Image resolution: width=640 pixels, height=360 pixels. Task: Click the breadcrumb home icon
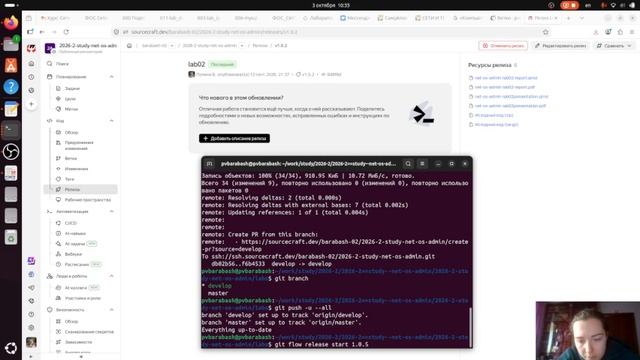point(129,46)
